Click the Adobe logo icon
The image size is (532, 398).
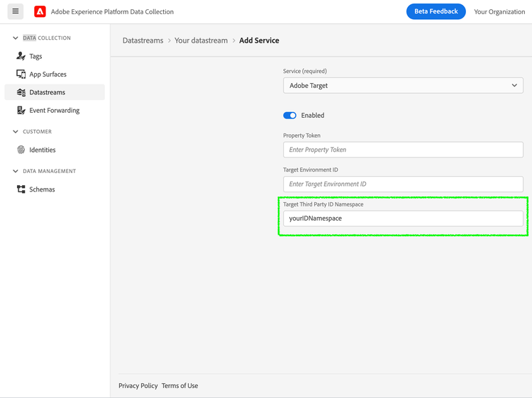[40, 11]
